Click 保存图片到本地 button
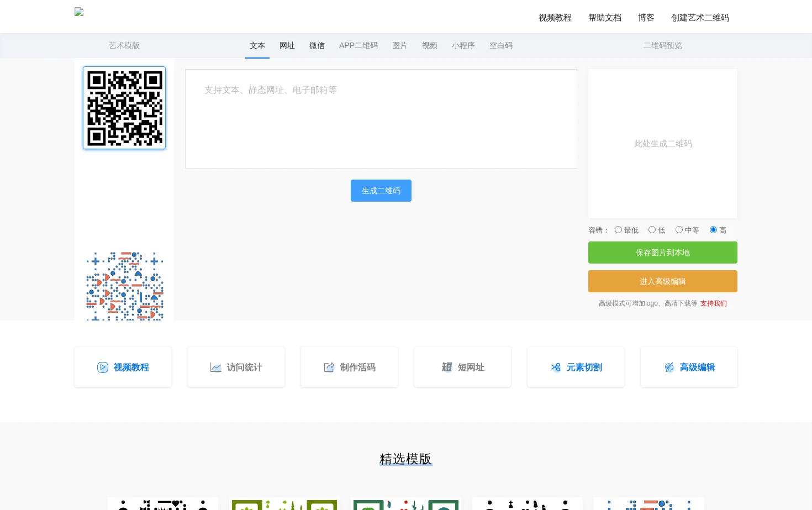This screenshot has height=510, width=812. [x=663, y=253]
